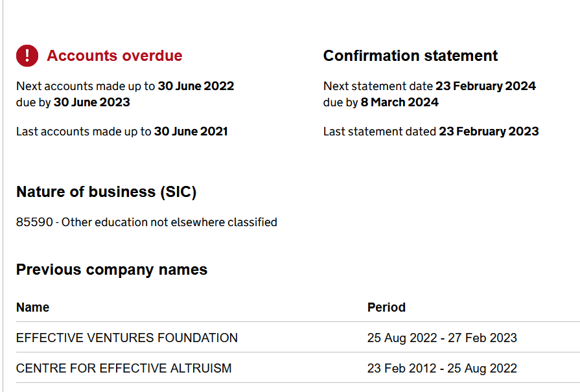Click the Name column header
The image size is (580, 392).
(x=32, y=307)
